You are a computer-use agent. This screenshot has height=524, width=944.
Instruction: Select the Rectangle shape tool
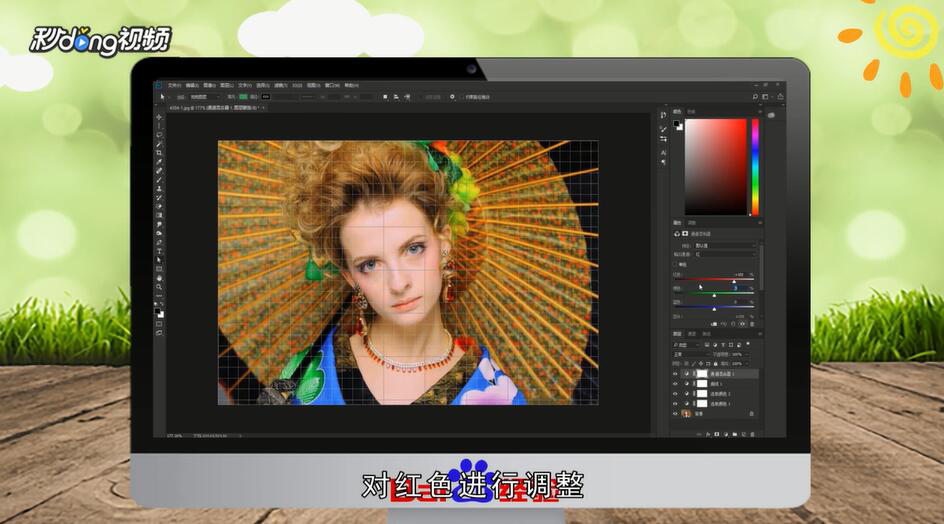[x=159, y=269]
